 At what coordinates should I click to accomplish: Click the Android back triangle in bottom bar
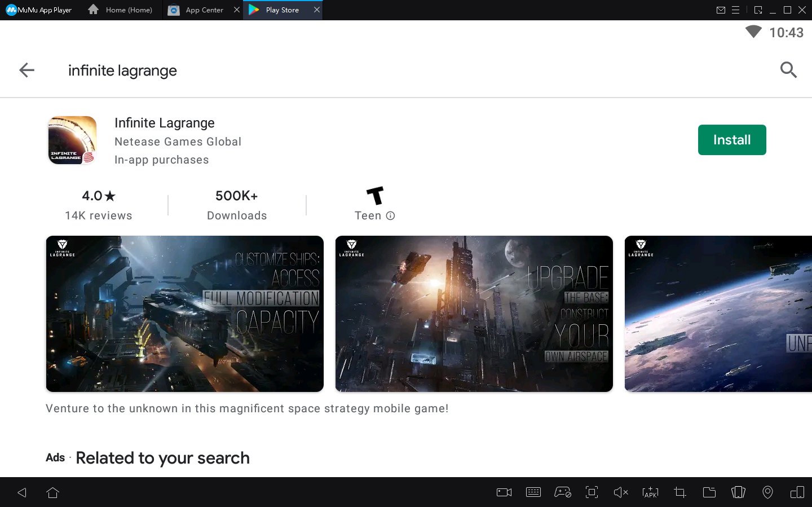pos(22,492)
